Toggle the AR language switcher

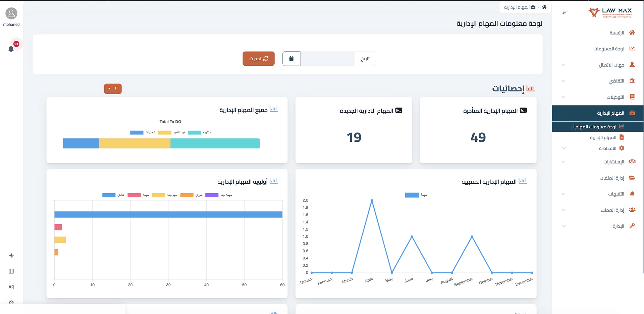click(x=11, y=287)
